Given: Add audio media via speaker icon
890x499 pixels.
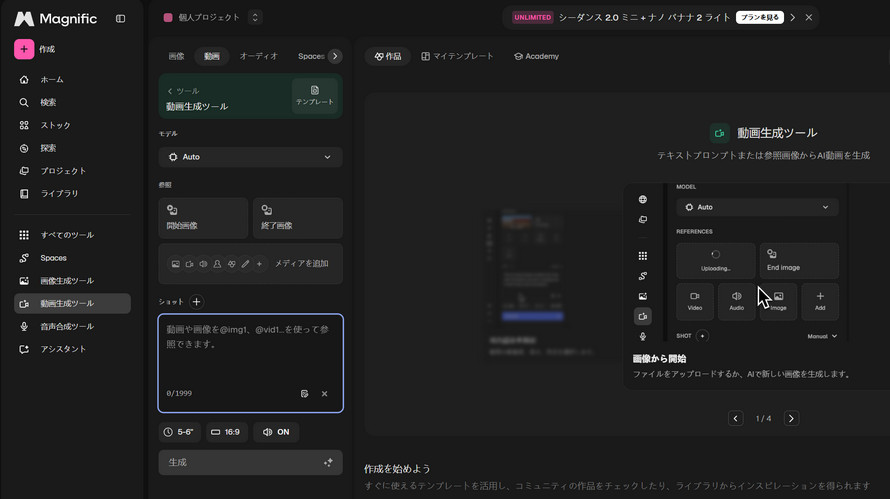Looking at the screenshot, I should point(203,264).
